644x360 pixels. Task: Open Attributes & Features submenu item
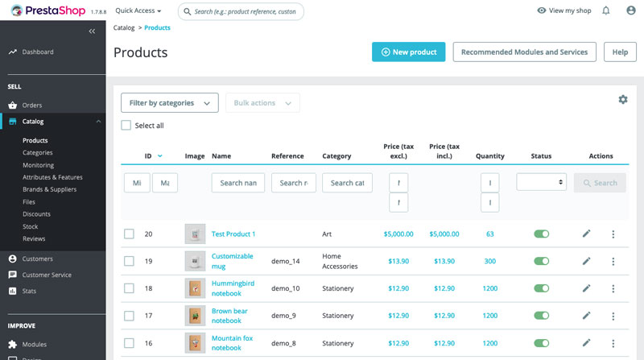52,177
